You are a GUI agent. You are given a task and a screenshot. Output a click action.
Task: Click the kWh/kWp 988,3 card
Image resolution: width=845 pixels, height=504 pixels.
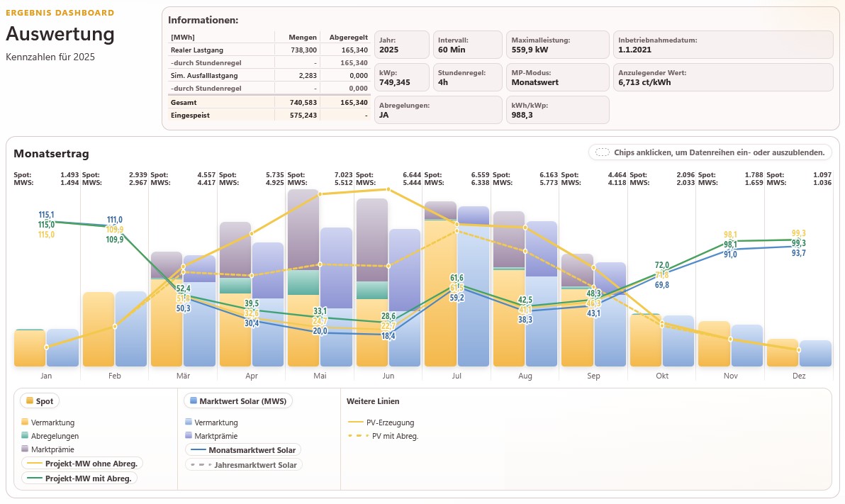pyautogui.click(x=558, y=110)
